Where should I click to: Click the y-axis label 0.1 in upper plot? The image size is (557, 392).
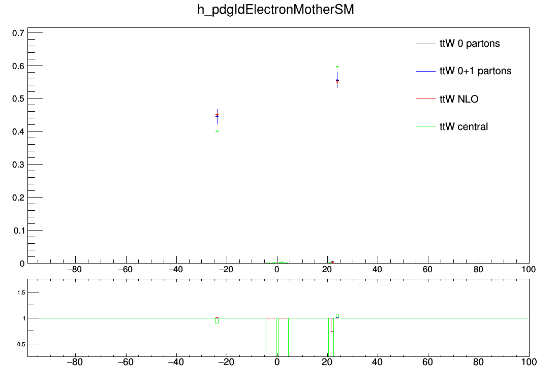click(19, 231)
